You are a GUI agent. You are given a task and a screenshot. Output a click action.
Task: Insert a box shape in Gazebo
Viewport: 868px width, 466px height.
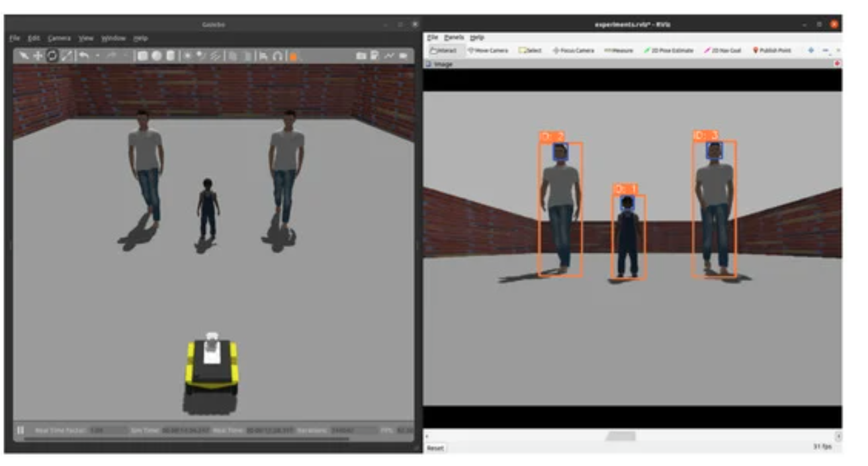[142, 56]
